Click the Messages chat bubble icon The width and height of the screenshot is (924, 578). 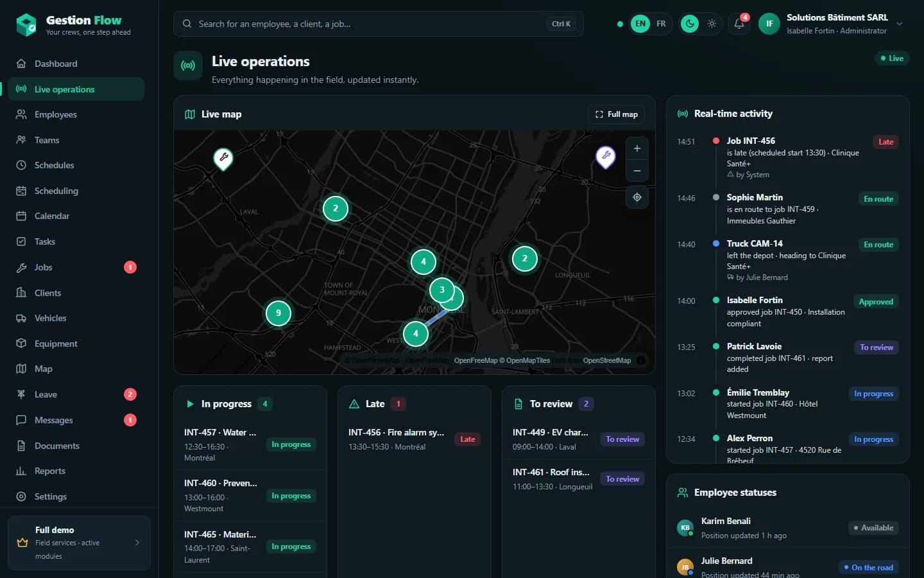point(21,420)
